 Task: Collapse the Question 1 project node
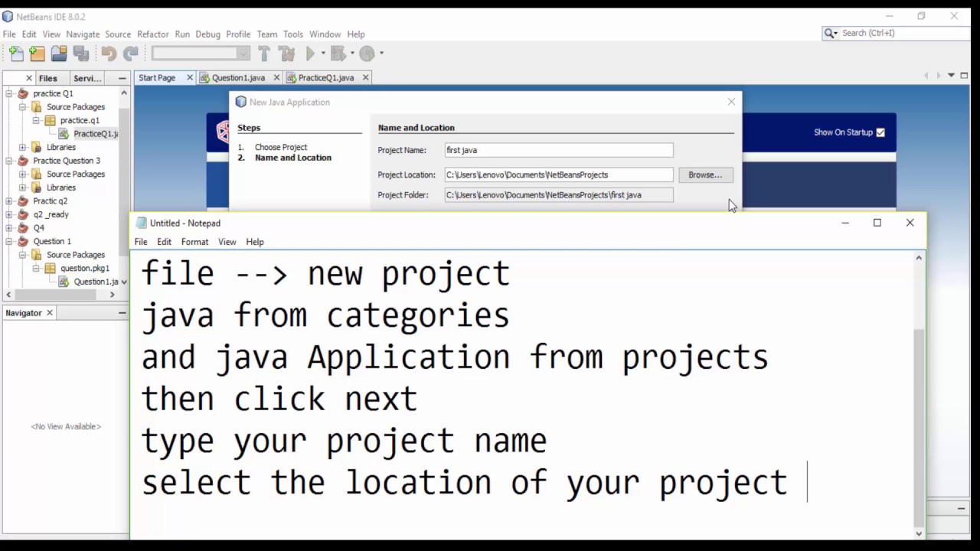9,241
